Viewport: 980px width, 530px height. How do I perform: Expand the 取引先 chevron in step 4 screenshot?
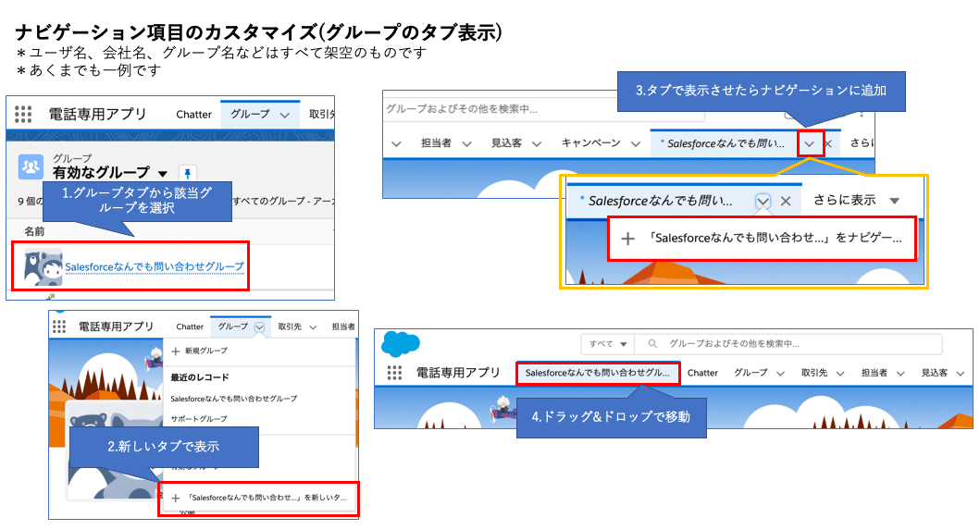[840, 374]
